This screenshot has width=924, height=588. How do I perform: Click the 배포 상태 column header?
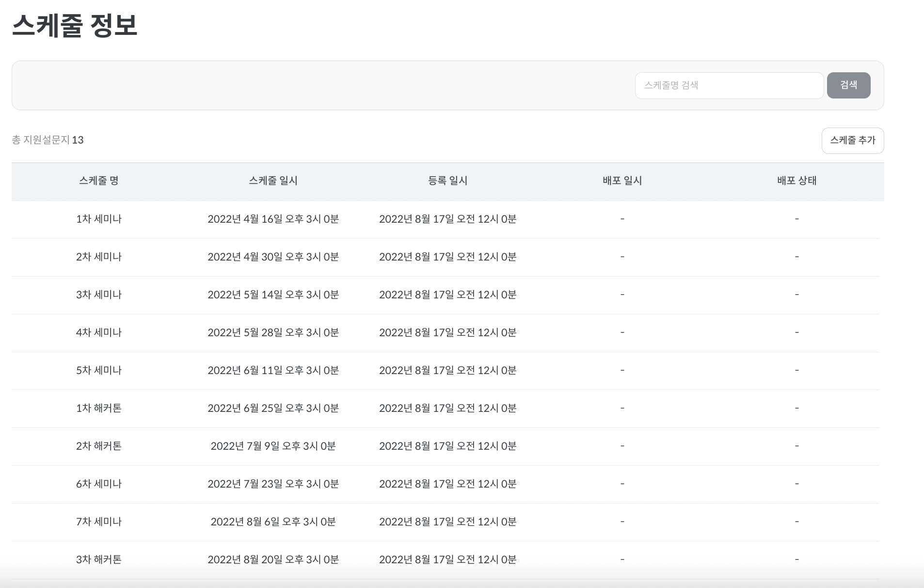[797, 181]
